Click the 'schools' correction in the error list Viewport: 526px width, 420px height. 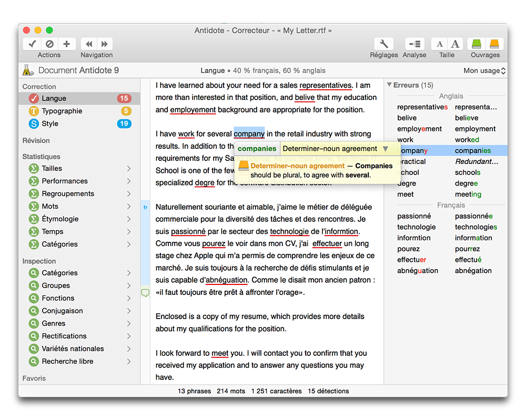pyautogui.click(x=468, y=172)
